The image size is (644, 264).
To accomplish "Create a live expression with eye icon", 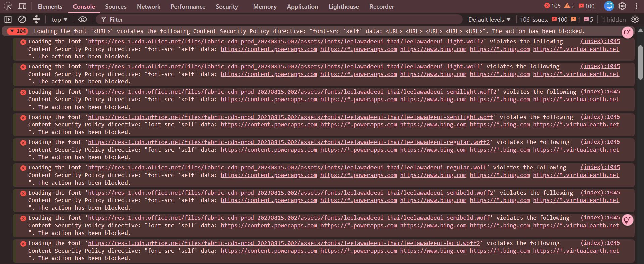I will 83,20.
